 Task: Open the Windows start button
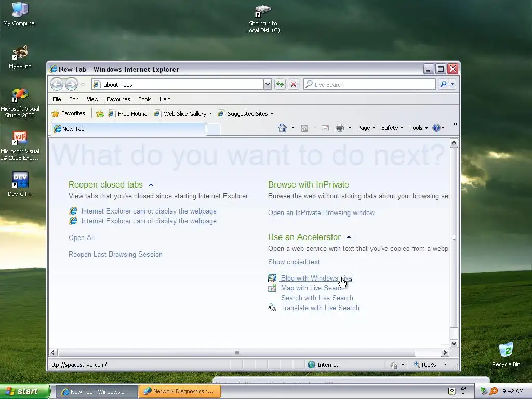[x=25, y=391]
